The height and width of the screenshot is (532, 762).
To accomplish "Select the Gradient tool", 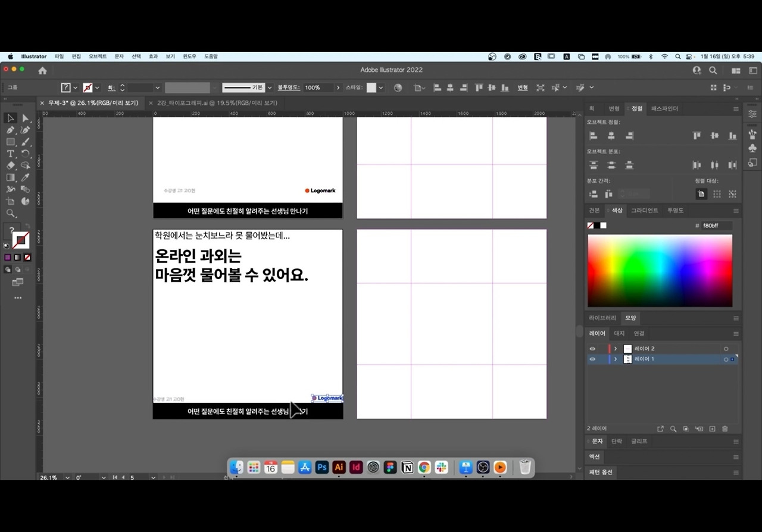I will coord(11,178).
